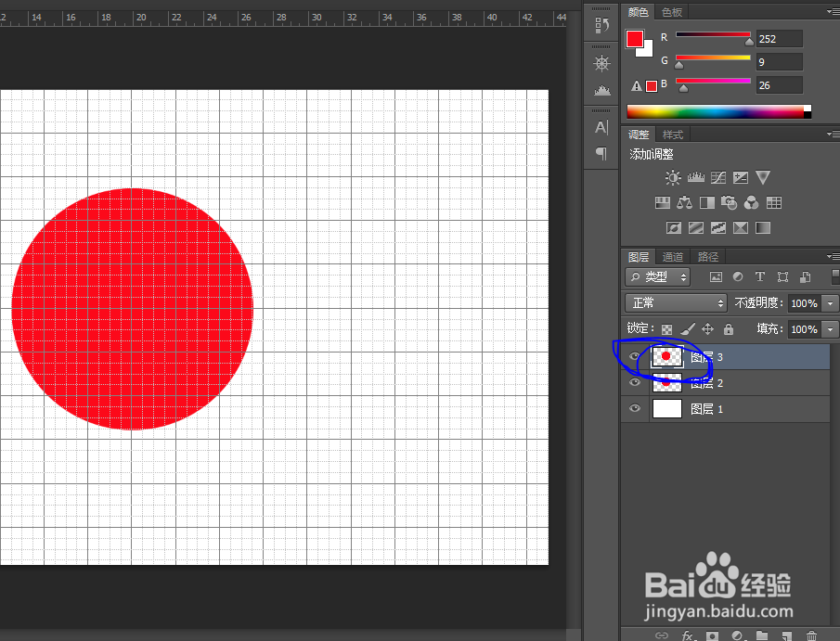Click the red foreground color swatch
The image size is (840, 641).
click(635, 39)
